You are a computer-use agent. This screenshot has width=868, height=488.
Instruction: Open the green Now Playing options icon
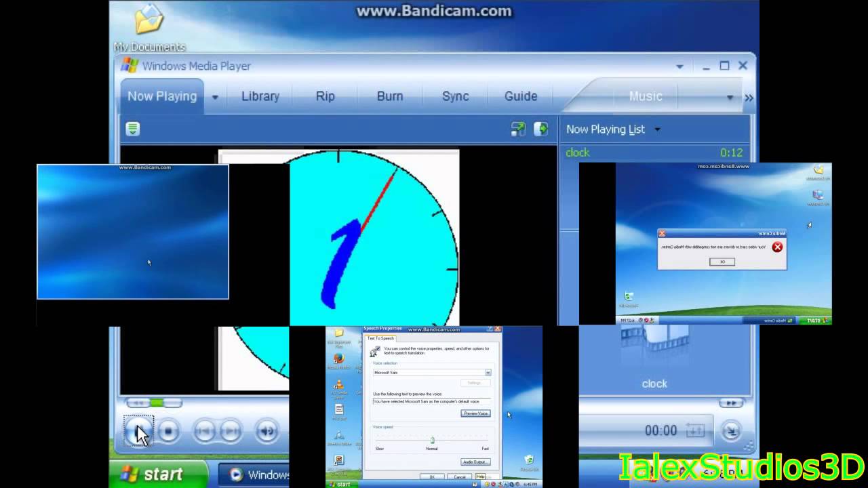tap(133, 129)
